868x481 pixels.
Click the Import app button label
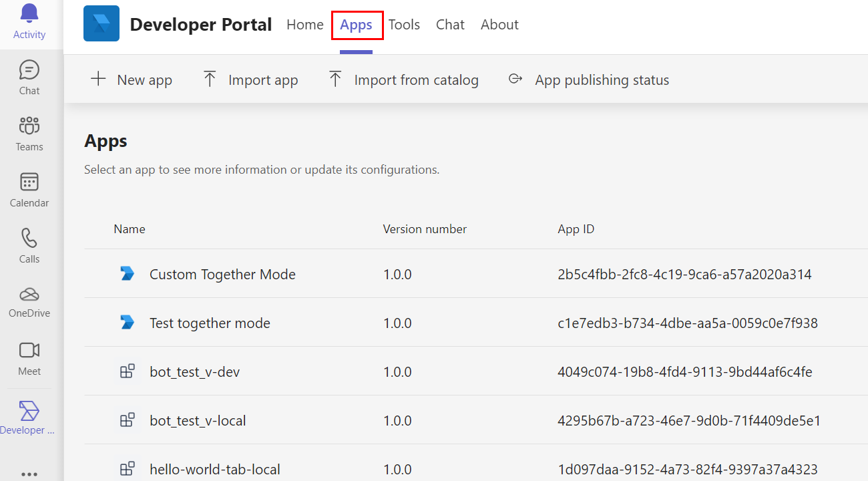tap(263, 80)
